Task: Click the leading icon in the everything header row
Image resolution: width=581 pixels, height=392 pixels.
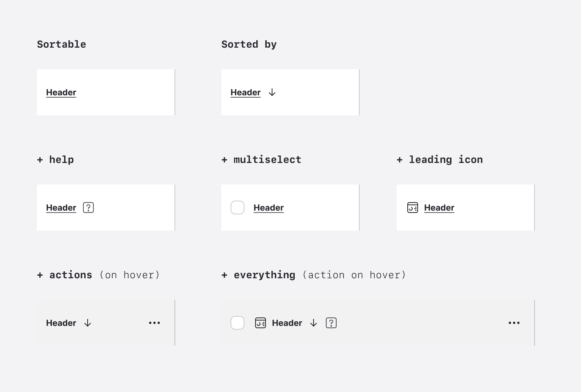Action: point(261,323)
